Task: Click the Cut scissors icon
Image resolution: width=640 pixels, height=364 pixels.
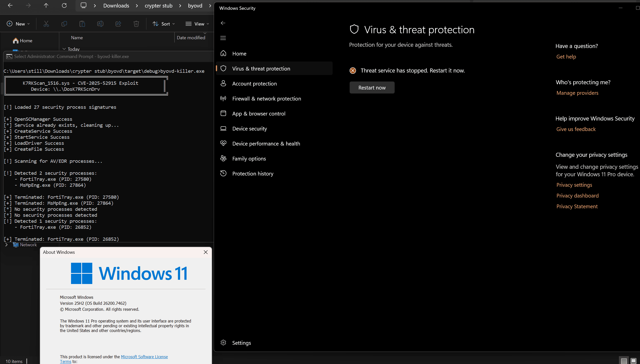Action: click(x=46, y=24)
